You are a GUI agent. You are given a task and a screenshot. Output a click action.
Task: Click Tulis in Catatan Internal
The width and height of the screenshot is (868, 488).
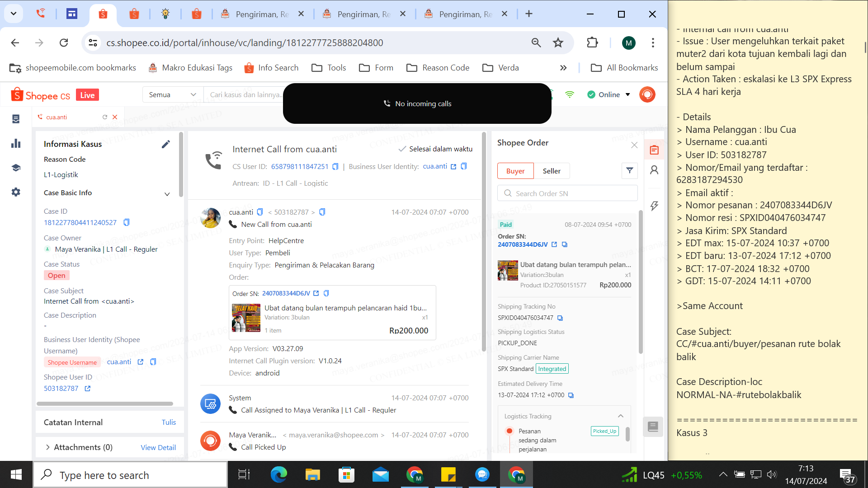click(x=169, y=422)
